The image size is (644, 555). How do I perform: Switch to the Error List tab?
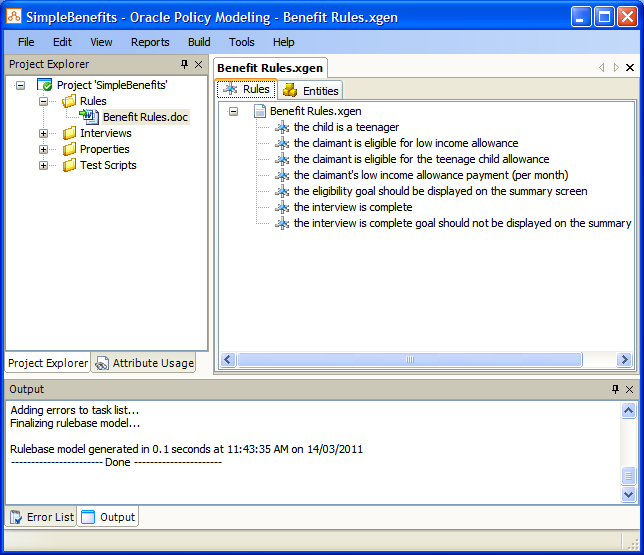(41, 517)
